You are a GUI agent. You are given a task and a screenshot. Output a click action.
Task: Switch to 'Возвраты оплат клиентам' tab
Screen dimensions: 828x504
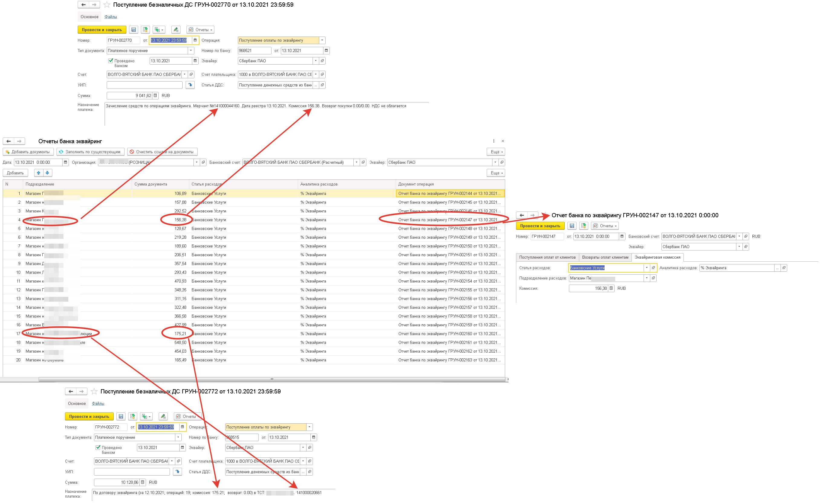click(605, 257)
